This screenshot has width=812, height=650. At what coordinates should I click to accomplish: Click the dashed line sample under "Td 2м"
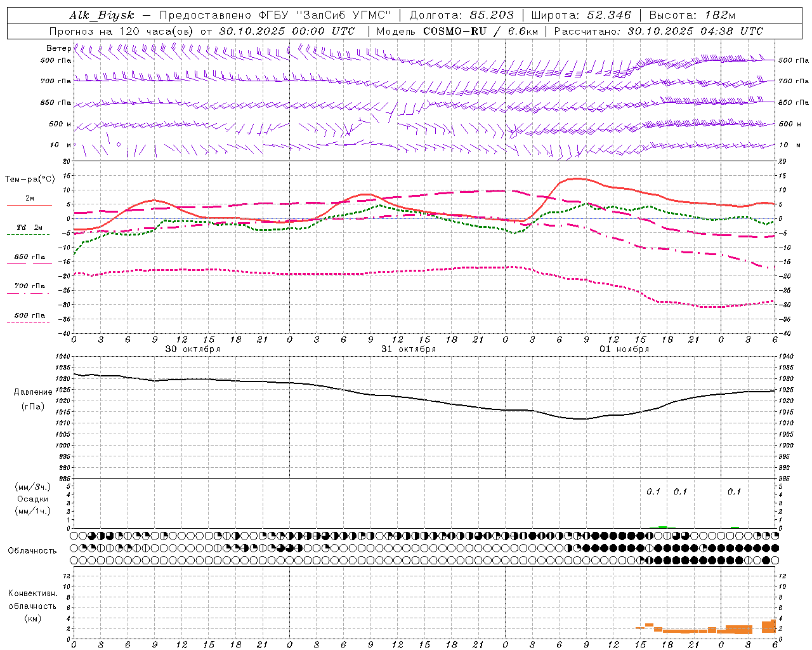(28, 235)
